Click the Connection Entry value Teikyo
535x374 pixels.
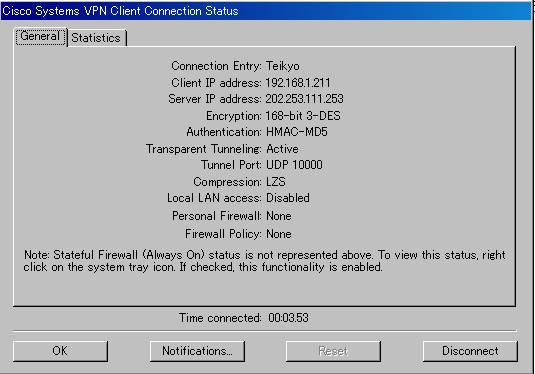(283, 66)
